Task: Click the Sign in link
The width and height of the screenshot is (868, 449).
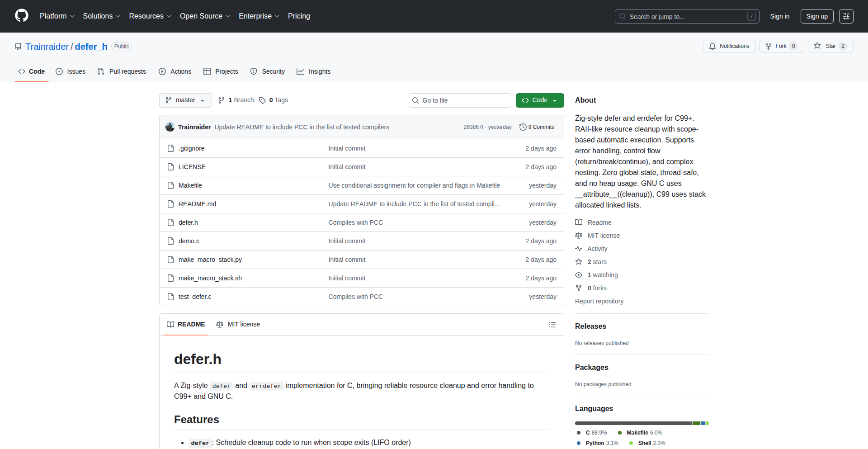Action: coord(780,16)
